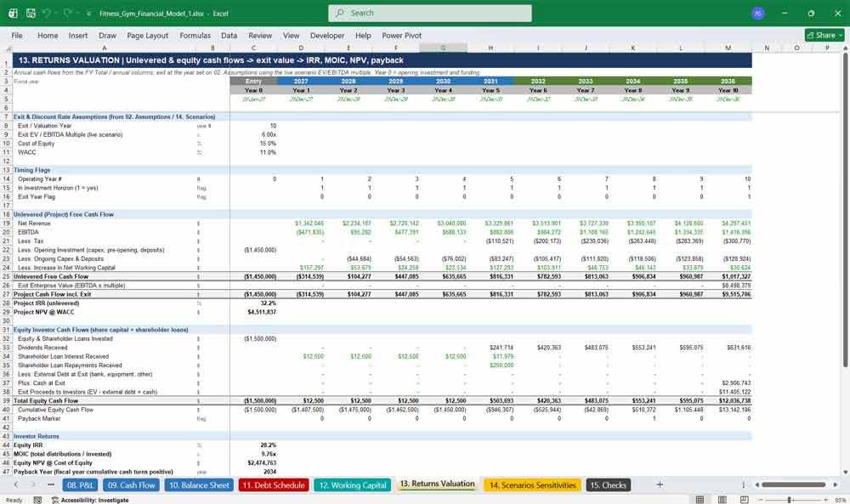The height and width of the screenshot is (504, 850).
Task: Switch to the 15. Checks sheet tab
Action: 608,485
